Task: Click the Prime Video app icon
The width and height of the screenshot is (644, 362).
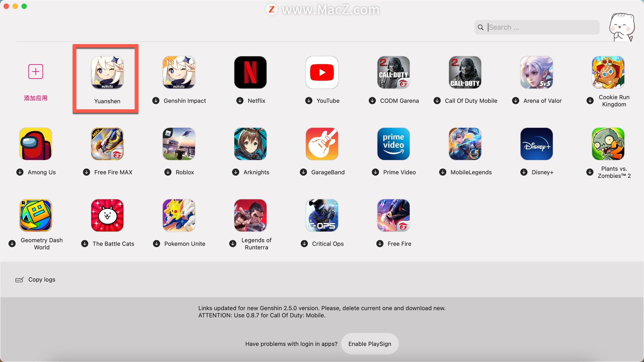Action: 393,144
